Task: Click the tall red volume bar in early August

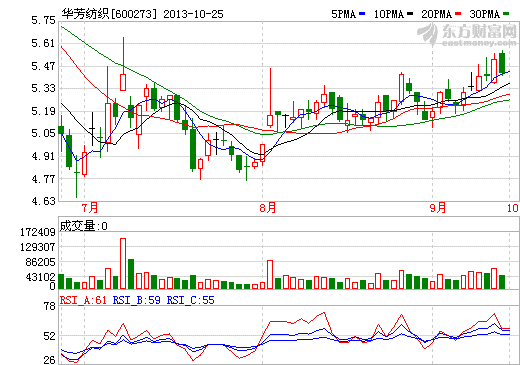Action: coord(270,274)
